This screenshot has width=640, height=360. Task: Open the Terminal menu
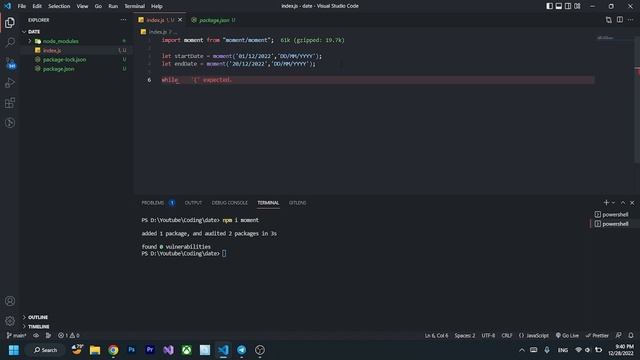coord(135,6)
